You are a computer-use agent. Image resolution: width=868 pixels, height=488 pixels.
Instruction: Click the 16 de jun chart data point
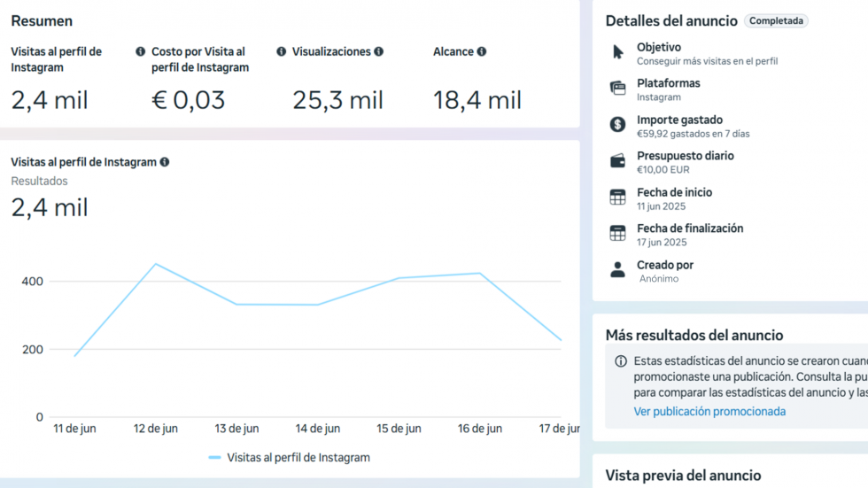click(480, 274)
